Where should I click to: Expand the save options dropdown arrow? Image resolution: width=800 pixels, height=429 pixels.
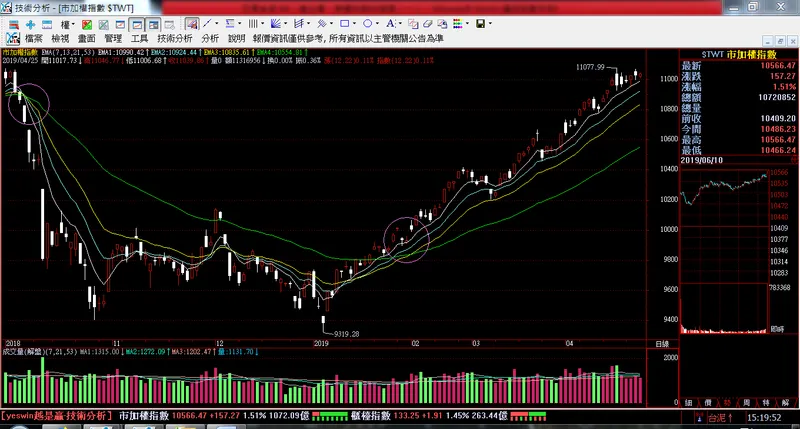click(x=490, y=23)
